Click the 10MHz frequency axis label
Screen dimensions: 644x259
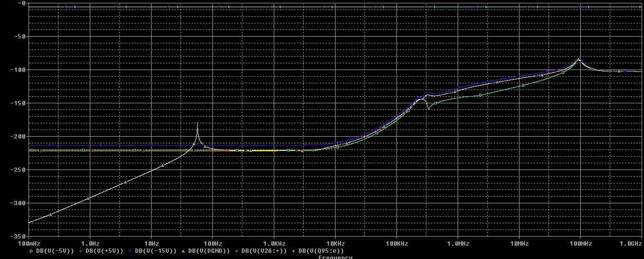[x=520, y=244]
